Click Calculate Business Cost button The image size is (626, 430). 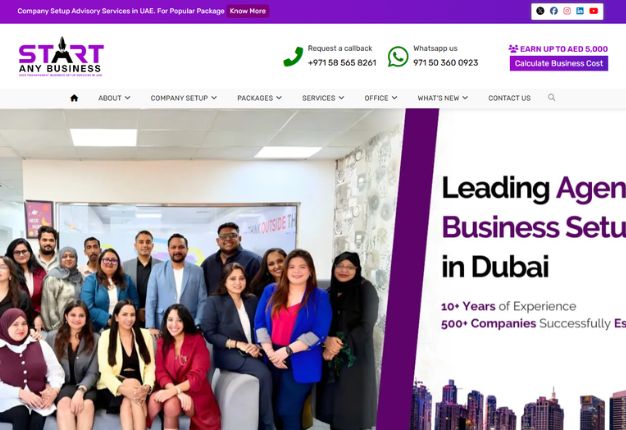pyautogui.click(x=559, y=63)
